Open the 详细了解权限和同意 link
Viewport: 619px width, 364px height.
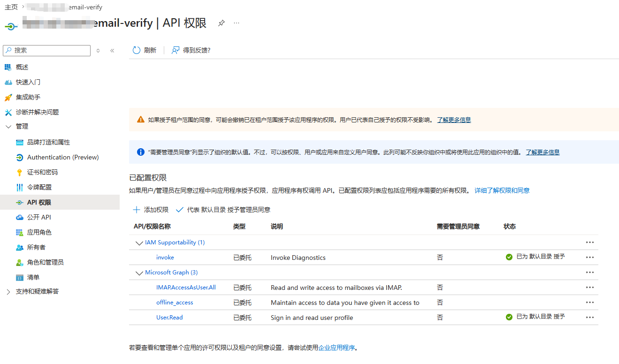[x=502, y=190]
